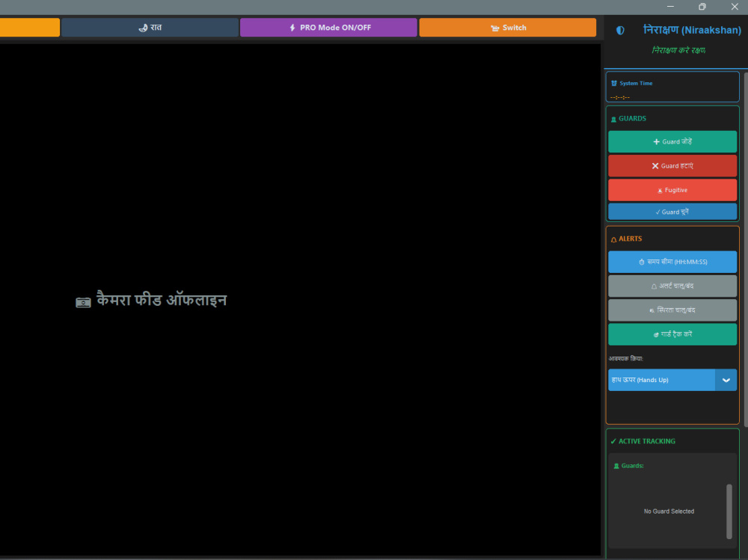The height and width of the screenshot is (560, 748).
Task: Click the lightning icon on PRO Mode button
Action: [x=292, y=28]
